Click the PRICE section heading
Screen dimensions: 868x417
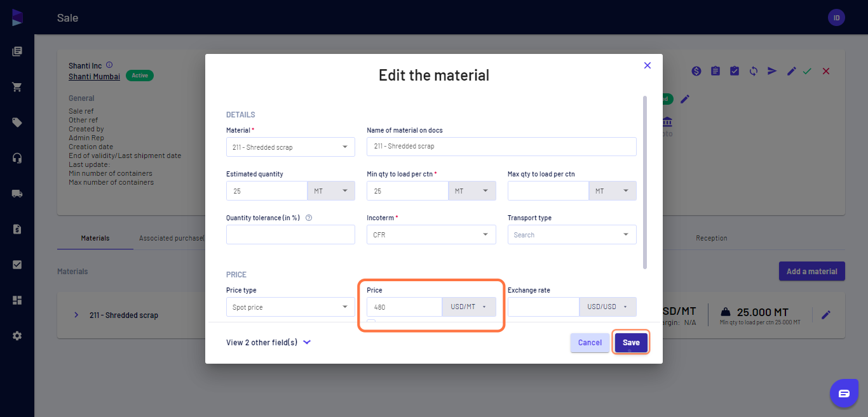click(236, 275)
